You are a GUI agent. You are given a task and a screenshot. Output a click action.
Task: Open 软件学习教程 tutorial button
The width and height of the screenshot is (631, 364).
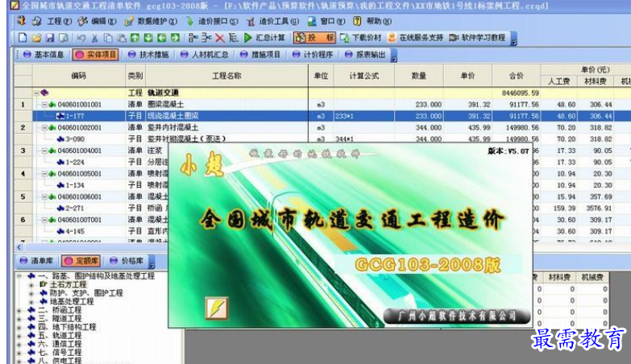click(477, 38)
